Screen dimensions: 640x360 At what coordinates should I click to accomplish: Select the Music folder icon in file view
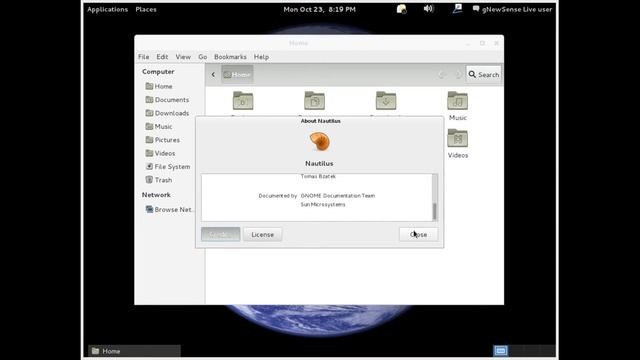pos(458,101)
